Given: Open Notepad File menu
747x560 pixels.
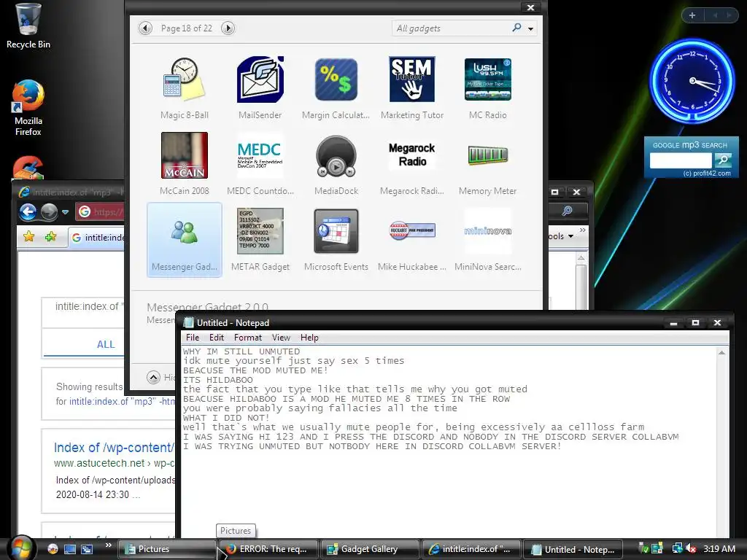Looking at the screenshot, I should (x=193, y=338).
